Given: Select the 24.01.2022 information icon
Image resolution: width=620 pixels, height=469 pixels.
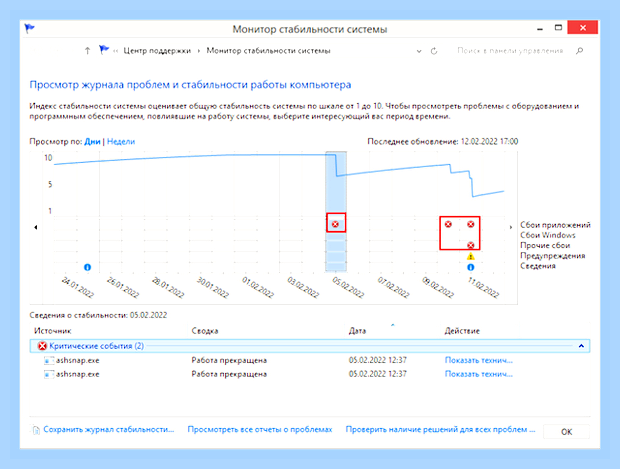Looking at the screenshot, I should coord(87,267).
